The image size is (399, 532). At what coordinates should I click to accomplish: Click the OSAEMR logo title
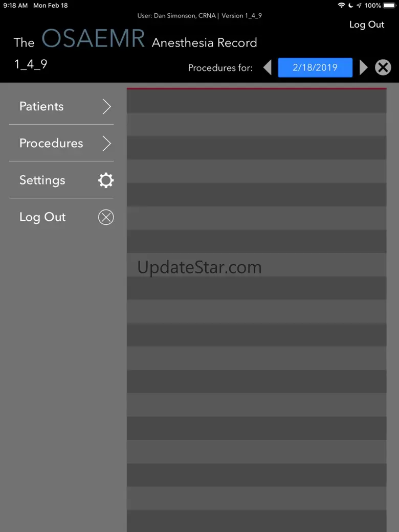93,38
